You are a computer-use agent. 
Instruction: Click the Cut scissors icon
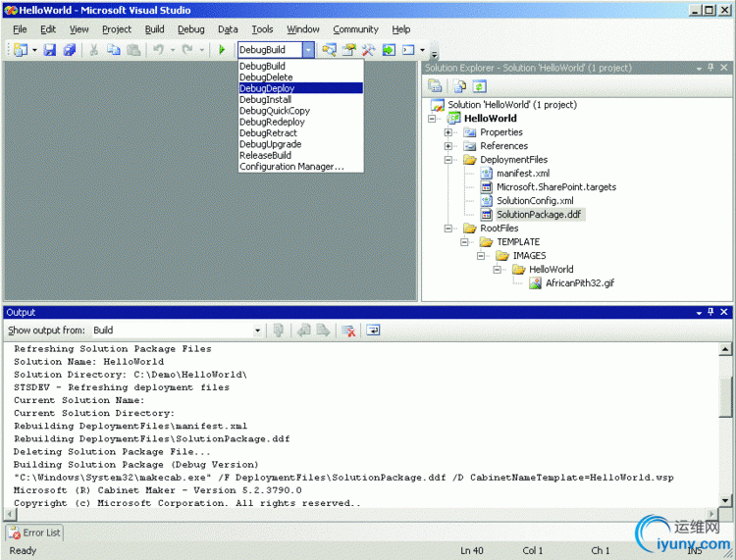click(x=94, y=49)
